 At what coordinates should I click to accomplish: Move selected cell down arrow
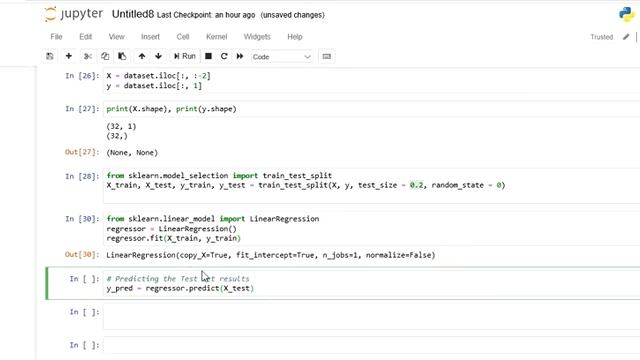click(158, 56)
